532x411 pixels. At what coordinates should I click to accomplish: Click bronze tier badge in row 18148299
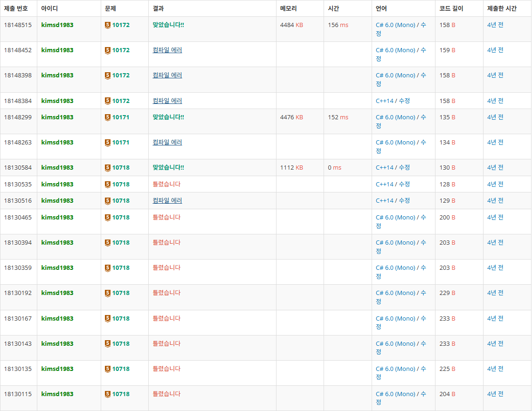pyautogui.click(x=108, y=117)
